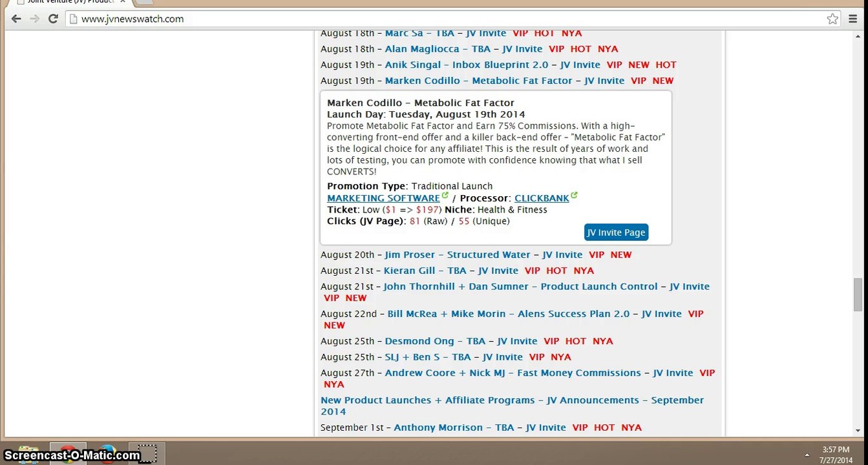Open Anik Singal – Inbox Blueprint 2.0
The image size is (868, 465).
(x=467, y=65)
